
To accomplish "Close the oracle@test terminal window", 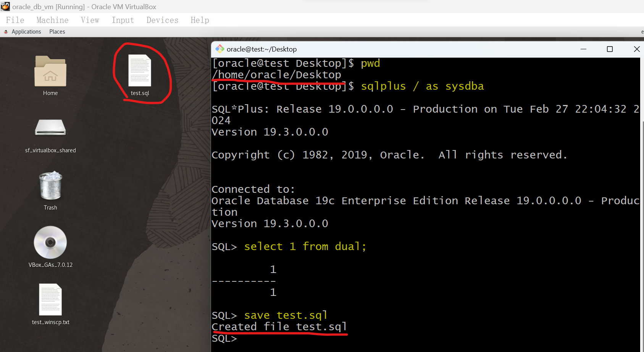I will point(636,49).
